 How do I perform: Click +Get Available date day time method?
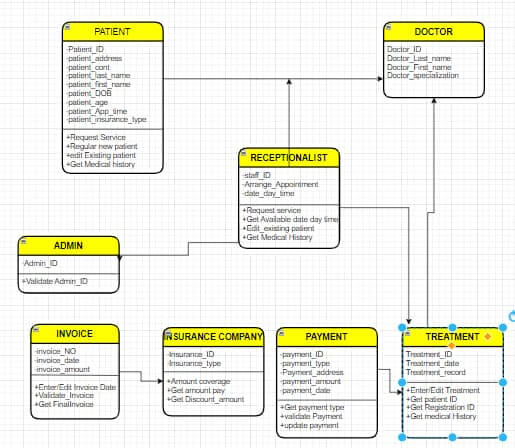(290, 219)
